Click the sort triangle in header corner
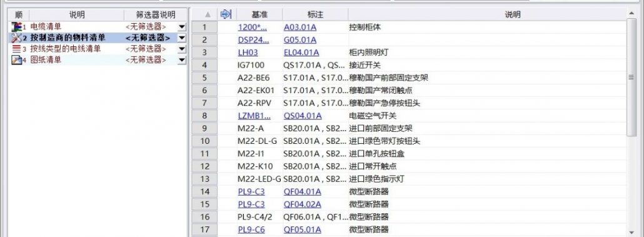The width and height of the screenshot is (644, 237). coord(208,15)
